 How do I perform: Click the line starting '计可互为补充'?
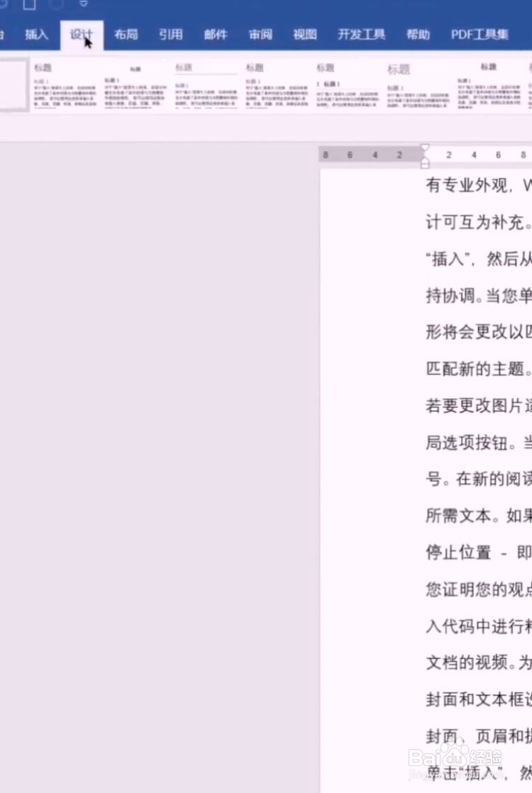[x=478, y=222]
